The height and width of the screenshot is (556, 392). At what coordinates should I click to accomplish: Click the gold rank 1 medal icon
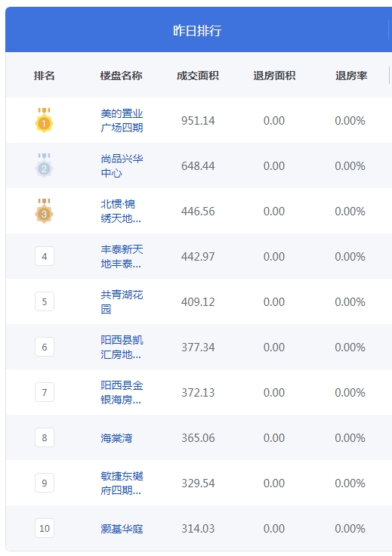[x=44, y=120]
